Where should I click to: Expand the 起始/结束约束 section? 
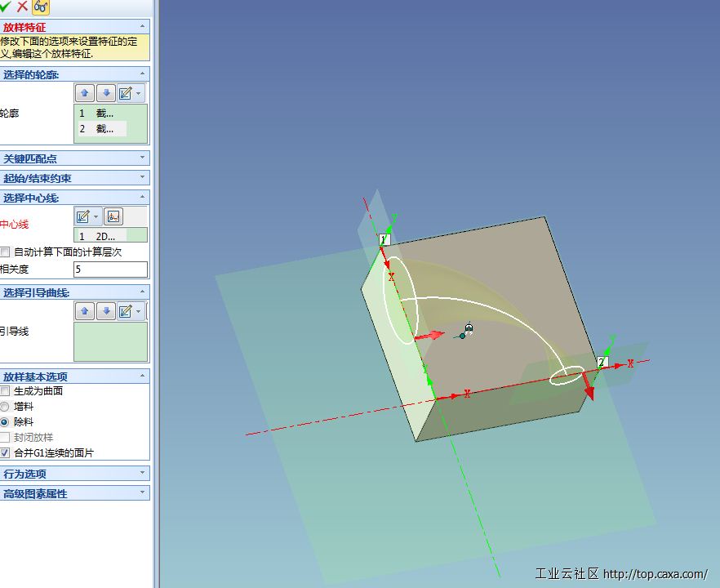75,178
